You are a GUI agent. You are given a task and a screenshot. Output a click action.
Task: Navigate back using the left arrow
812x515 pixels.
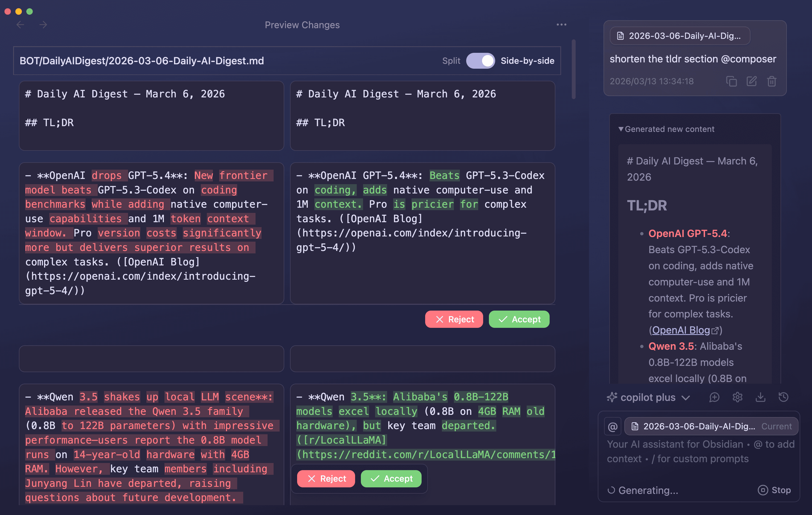tap(20, 24)
